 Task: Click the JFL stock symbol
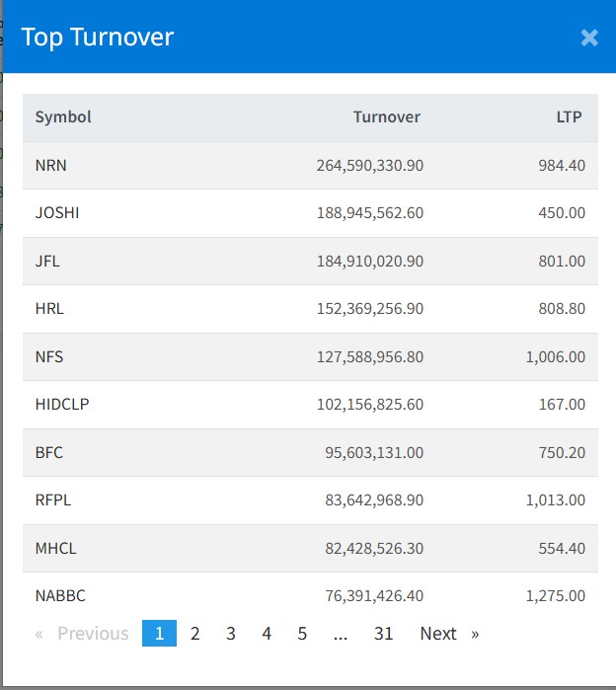(x=47, y=262)
